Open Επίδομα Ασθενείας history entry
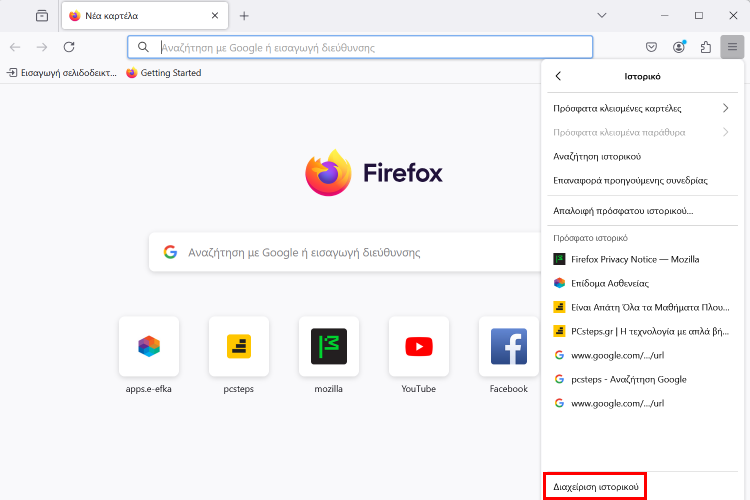750x500 pixels. pos(642,283)
